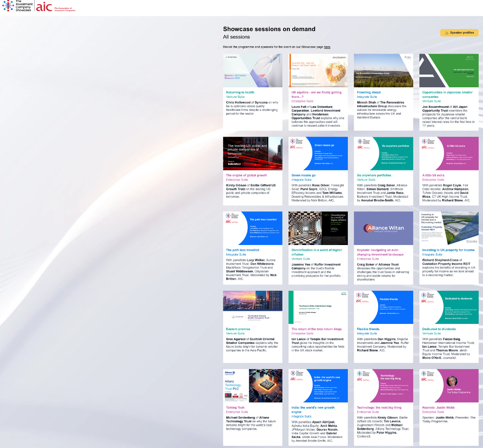
Task: Open 'The path less travelled' session title
Action: click(x=243, y=250)
